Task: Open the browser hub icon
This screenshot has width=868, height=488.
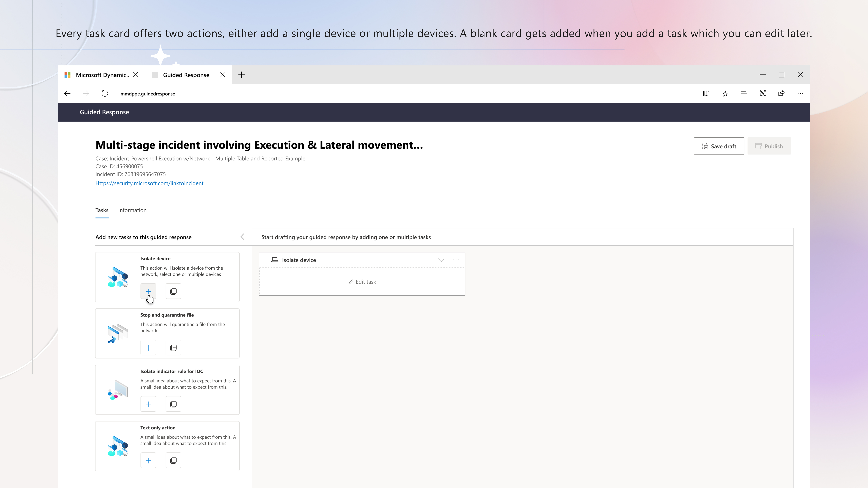Action: [744, 94]
